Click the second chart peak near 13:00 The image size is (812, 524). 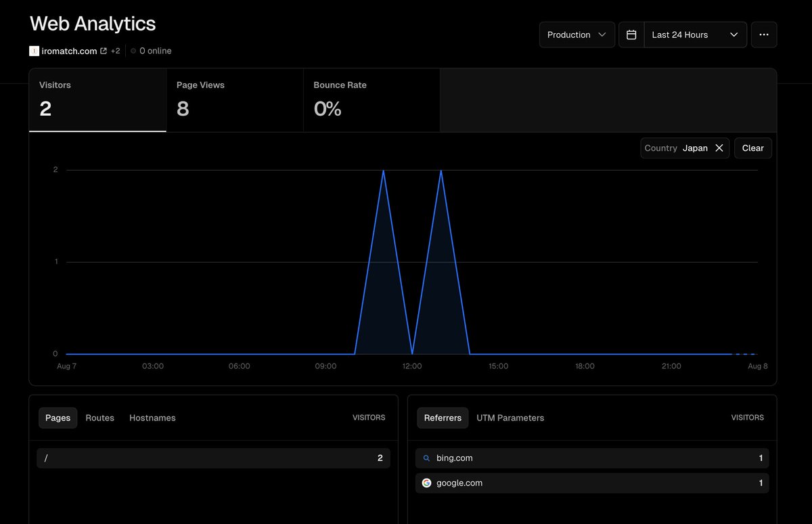click(441, 171)
